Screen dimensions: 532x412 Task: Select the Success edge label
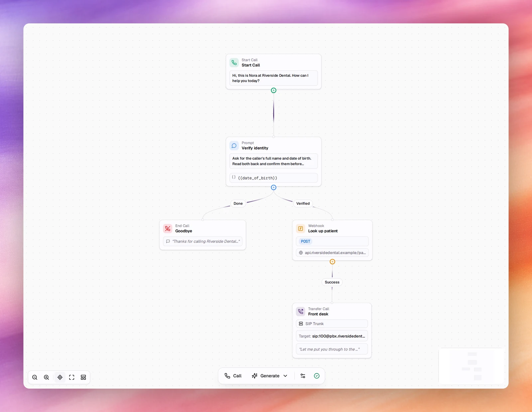332,282
